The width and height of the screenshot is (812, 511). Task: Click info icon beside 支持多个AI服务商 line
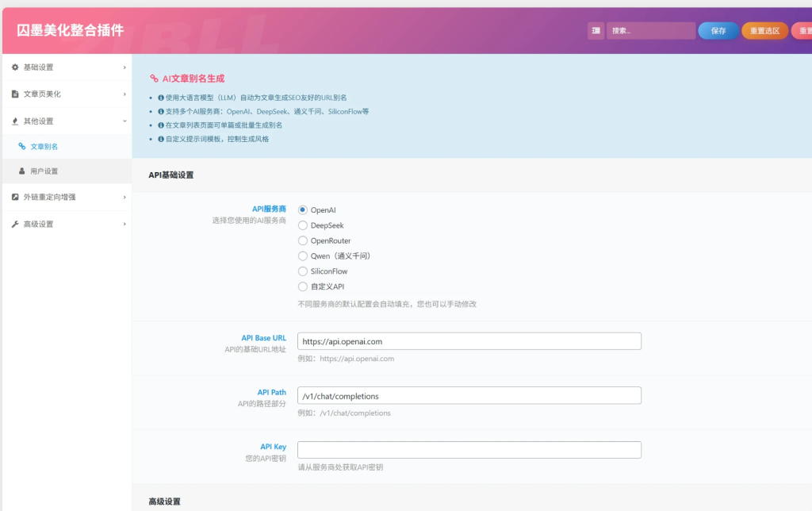click(x=161, y=111)
